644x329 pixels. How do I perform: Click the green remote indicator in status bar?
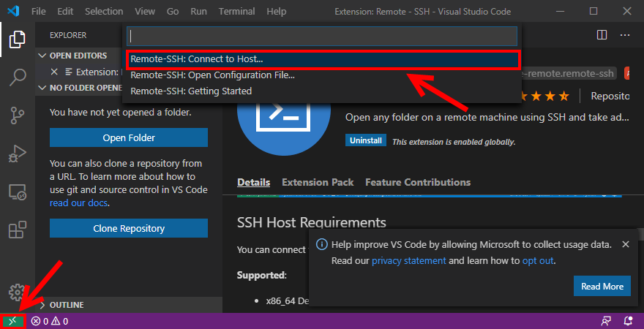point(12,321)
